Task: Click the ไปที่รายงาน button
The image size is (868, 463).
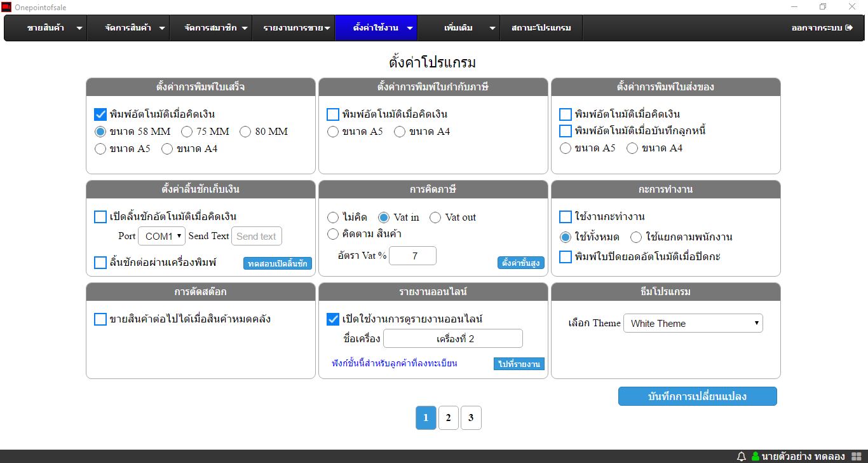Action: (519, 364)
